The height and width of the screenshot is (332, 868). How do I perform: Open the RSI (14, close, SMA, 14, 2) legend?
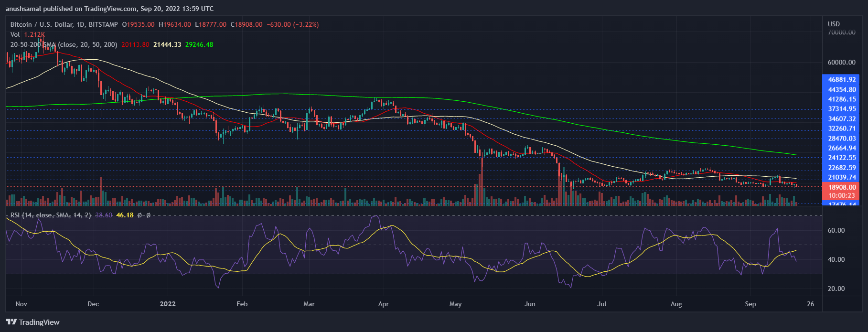[51, 215]
